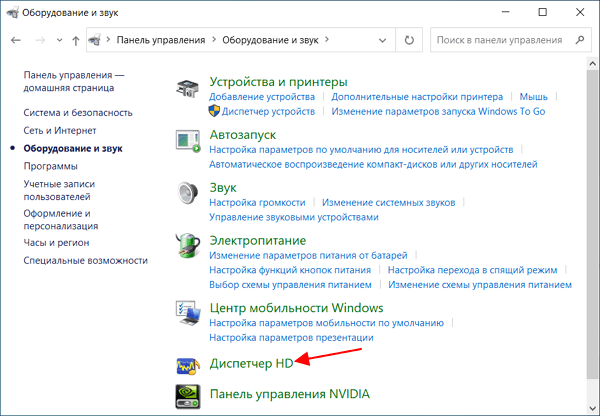Expand chevron after Оборудование и звук breadcrumb
The width and height of the screenshot is (600, 416).
click(327, 39)
